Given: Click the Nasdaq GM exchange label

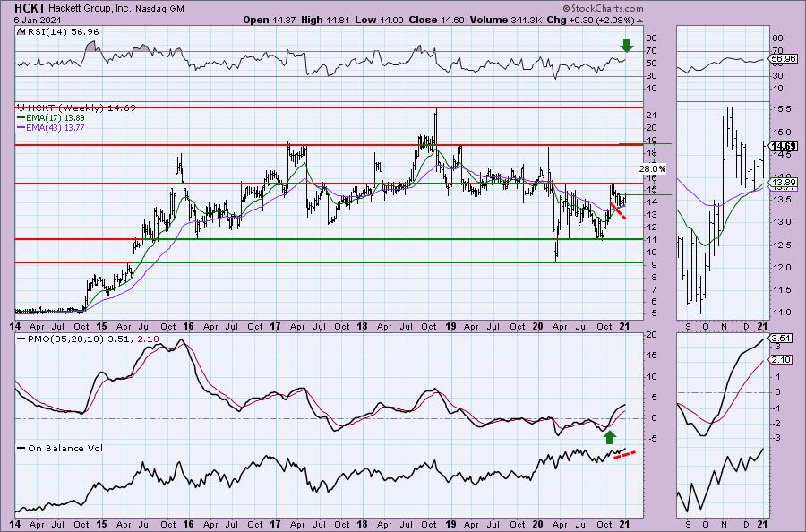Looking at the screenshot, I should pyautogui.click(x=162, y=9).
